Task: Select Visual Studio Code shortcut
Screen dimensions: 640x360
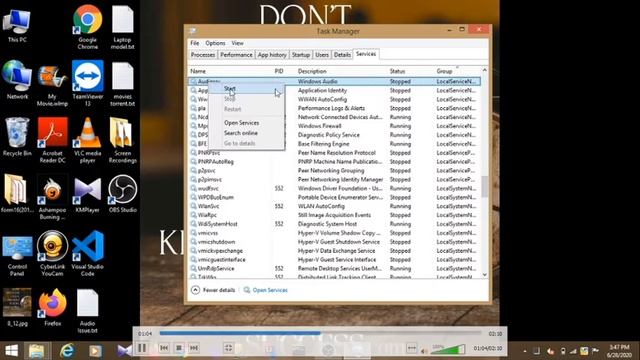Action: click(88, 253)
